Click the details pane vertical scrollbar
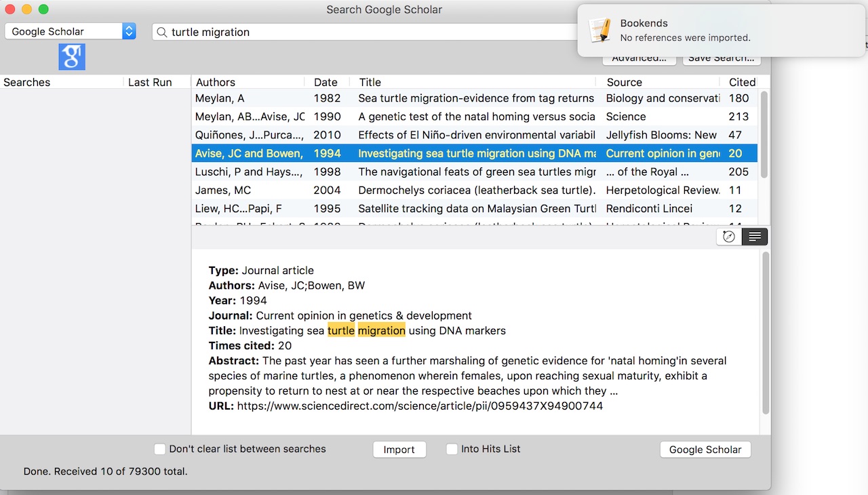The image size is (868, 495). click(766, 333)
